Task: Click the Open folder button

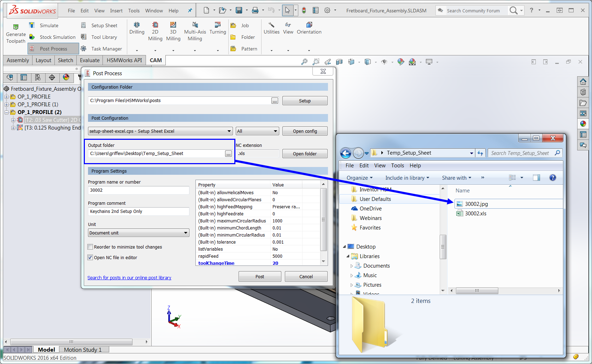Action: click(305, 154)
